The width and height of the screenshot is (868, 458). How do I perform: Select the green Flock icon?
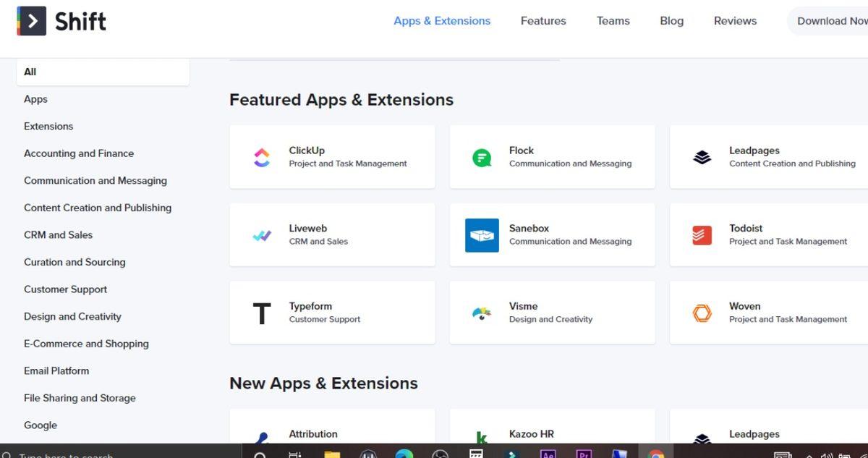(x=482, y=157)
